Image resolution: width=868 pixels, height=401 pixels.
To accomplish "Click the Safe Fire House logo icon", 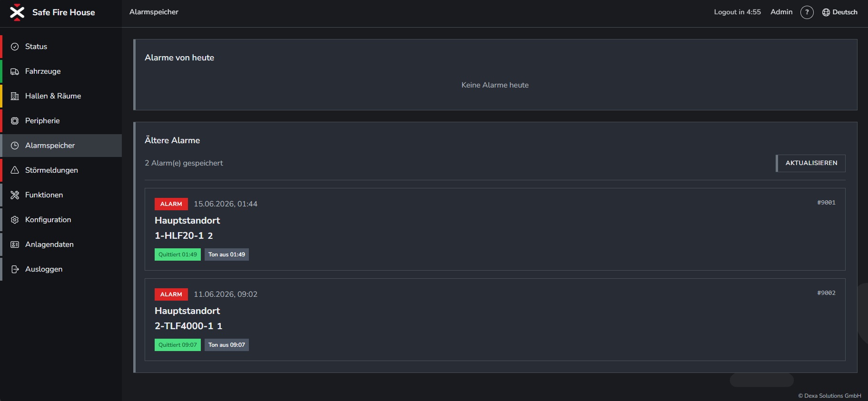I will tap(17, 12).
